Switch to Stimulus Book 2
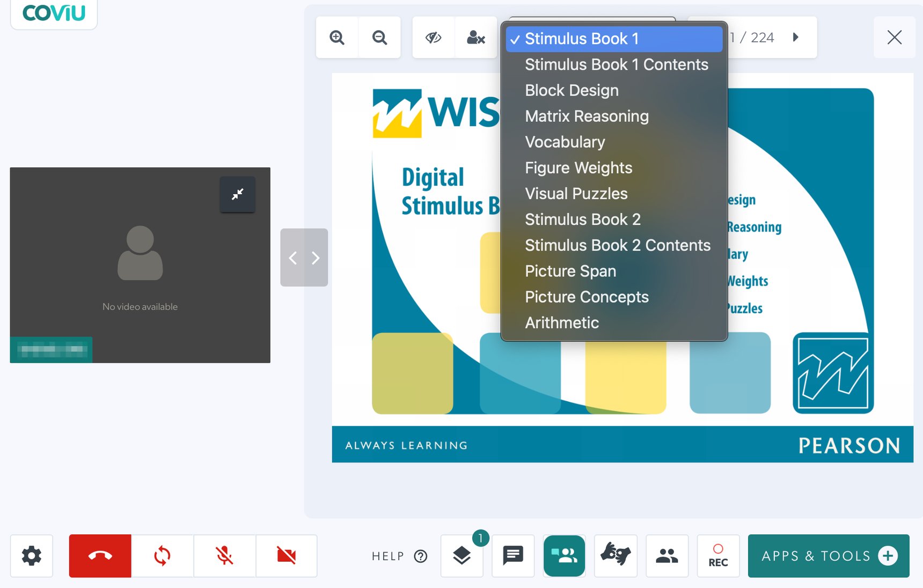 614,219
